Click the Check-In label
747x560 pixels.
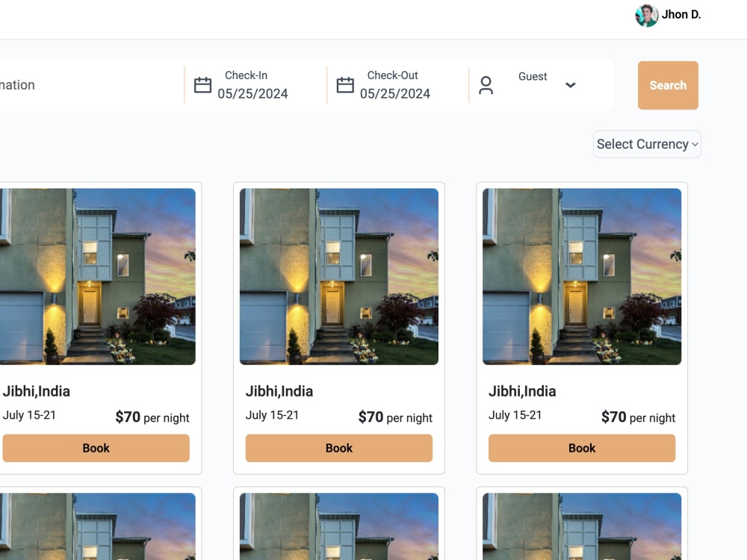click(x=246, y=75)
